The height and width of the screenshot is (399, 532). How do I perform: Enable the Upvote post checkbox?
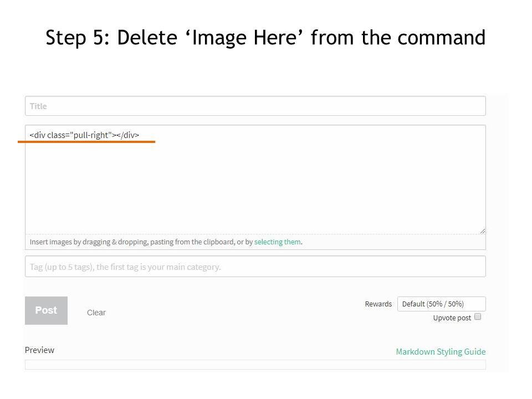[478, 317]
